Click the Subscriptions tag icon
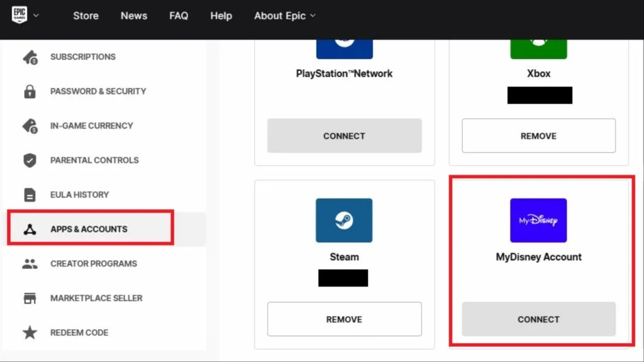This screenshot has height=362, width=644. (x=30, y=57)
